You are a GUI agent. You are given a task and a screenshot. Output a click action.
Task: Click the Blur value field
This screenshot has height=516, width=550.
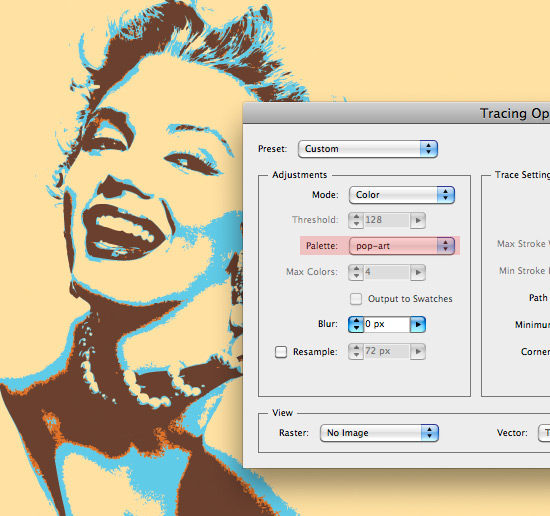point(387,324)
